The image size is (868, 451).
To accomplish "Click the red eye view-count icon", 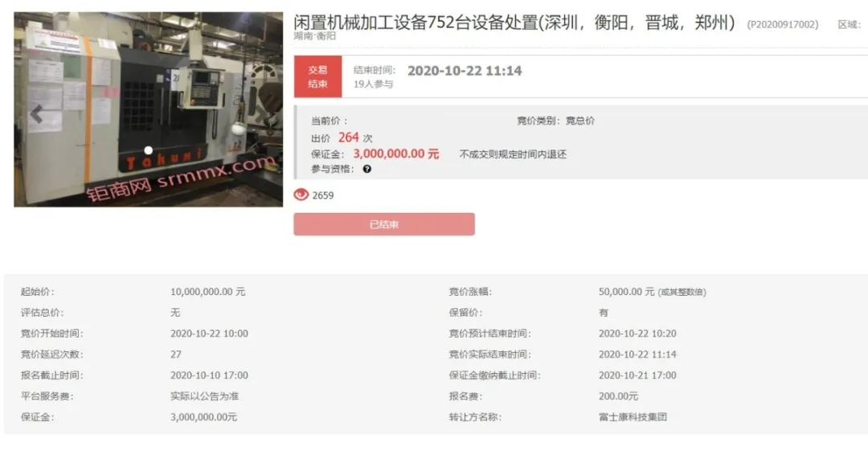I will 301,195.
